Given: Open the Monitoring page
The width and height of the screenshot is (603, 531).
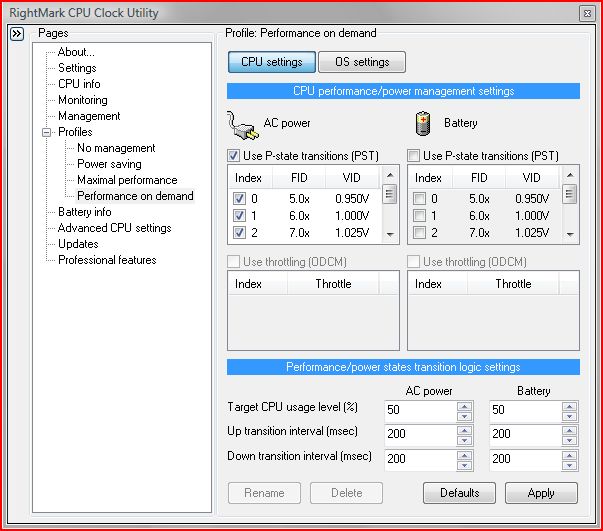Looking at the screenshot, I should (83, 100).
